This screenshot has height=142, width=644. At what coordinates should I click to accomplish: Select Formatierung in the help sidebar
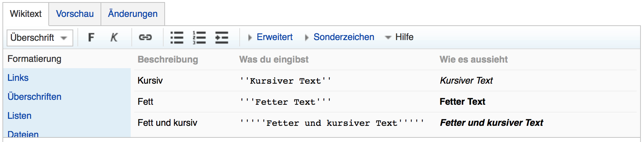coord(34,59)
